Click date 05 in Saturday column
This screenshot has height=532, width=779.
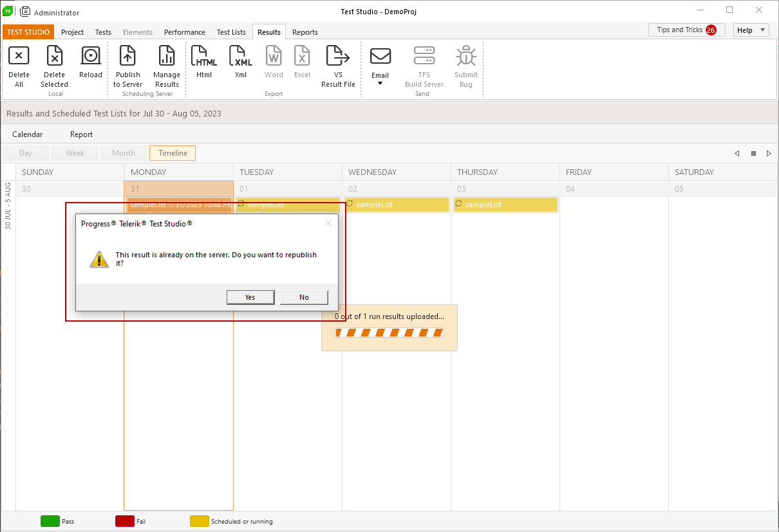[x=679, y=189]
